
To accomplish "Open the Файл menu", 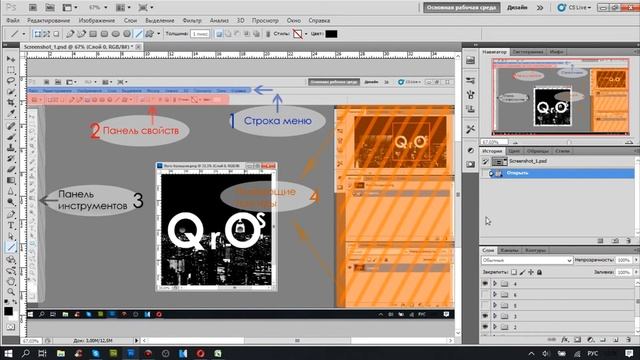I will pos(13,20).
